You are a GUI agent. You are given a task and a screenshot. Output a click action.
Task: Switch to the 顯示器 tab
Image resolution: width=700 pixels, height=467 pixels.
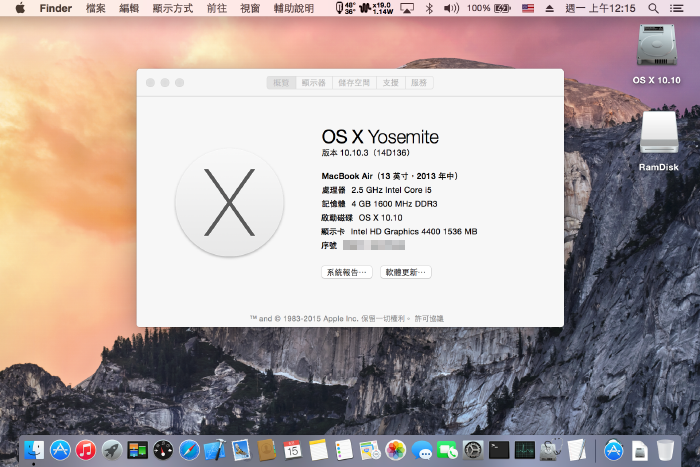(314, 83)
